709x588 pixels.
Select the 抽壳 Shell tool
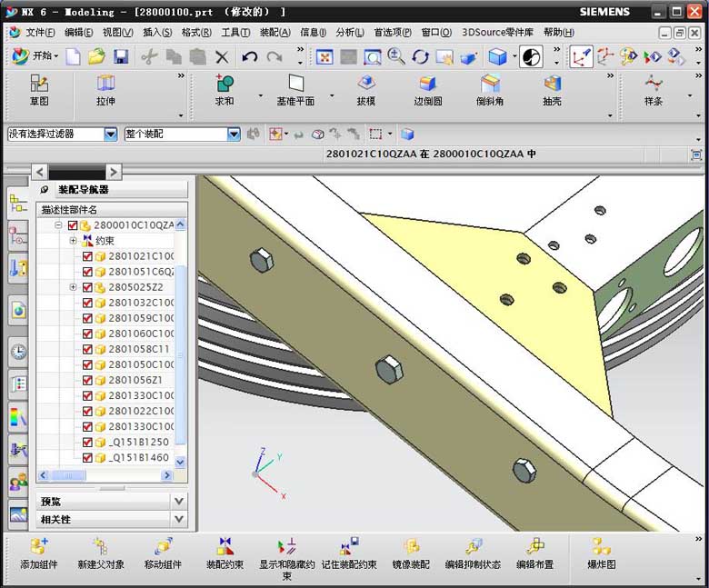(x=552, y=91)
